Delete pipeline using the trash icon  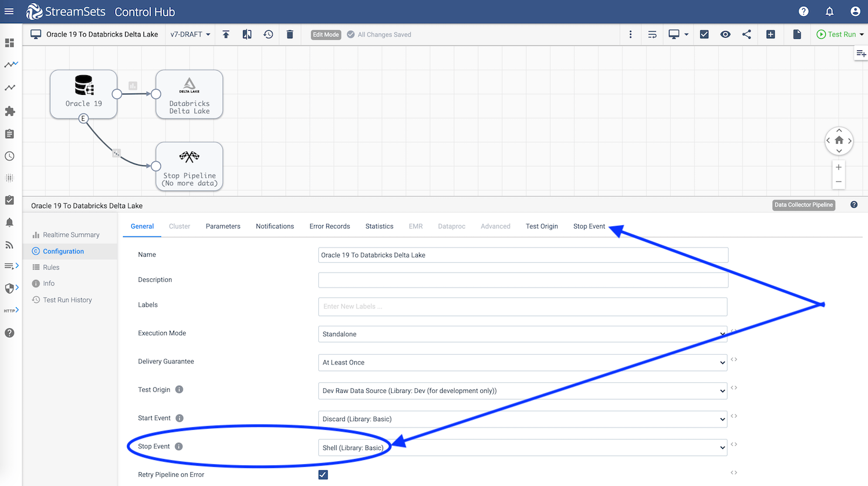point(290,35)
